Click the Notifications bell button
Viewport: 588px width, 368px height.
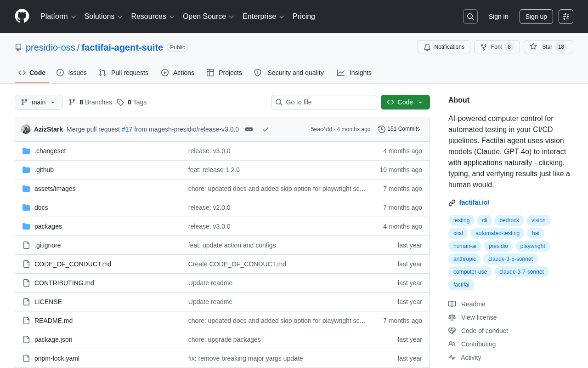[444, 47]
